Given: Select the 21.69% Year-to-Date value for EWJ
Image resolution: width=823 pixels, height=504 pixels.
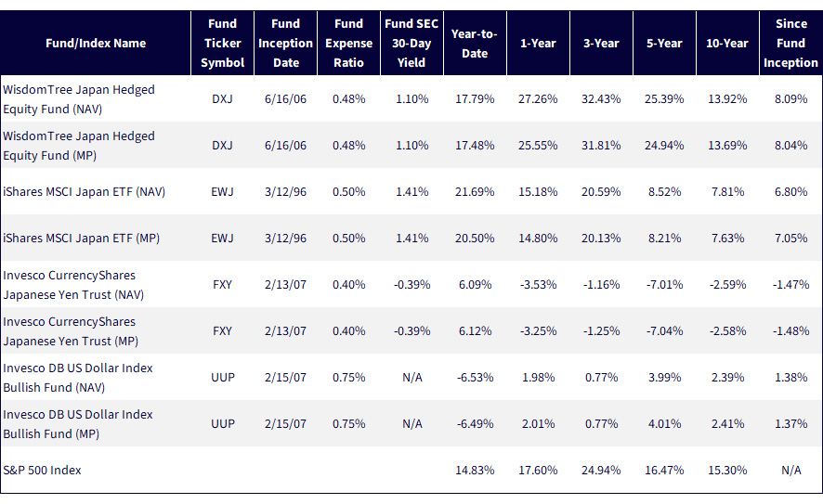Looking at the screenshot, I should (475, 192).
